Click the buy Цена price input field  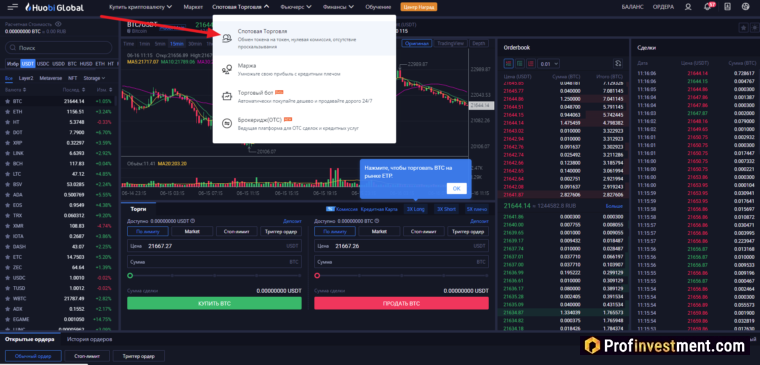(214, 246)
